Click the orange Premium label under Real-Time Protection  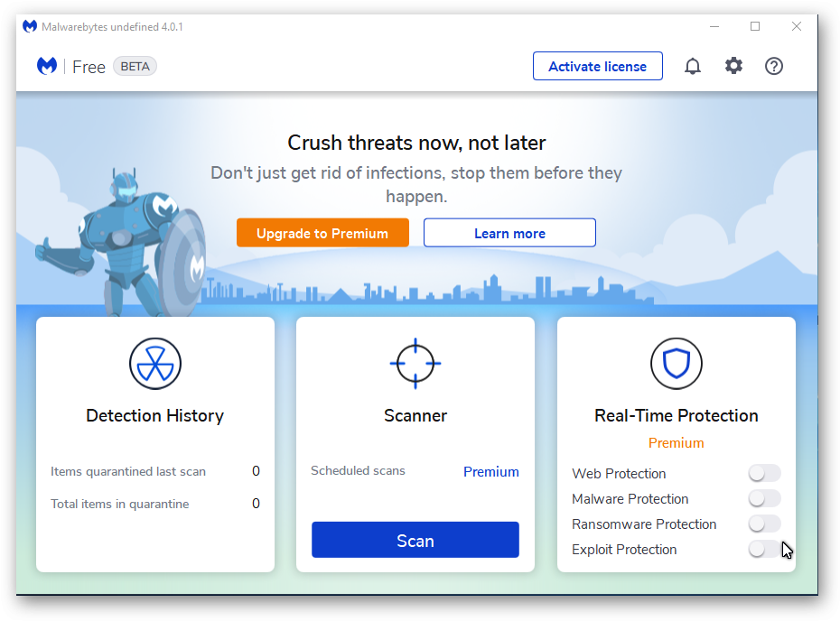(x=677, y=443)
